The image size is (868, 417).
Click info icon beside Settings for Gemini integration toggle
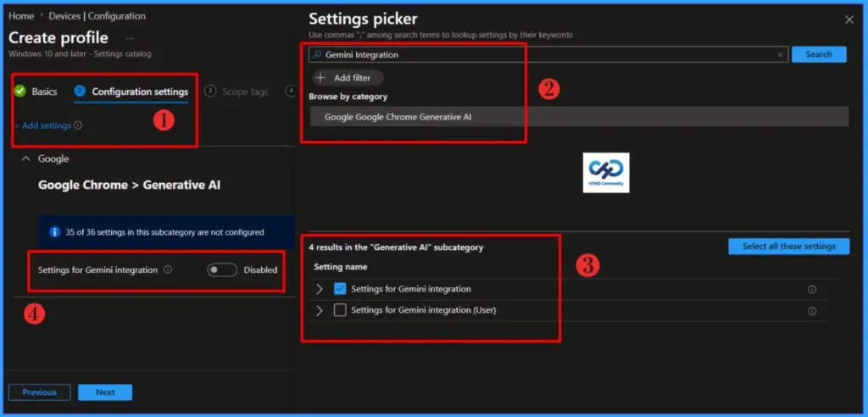[x=168, y=270]
